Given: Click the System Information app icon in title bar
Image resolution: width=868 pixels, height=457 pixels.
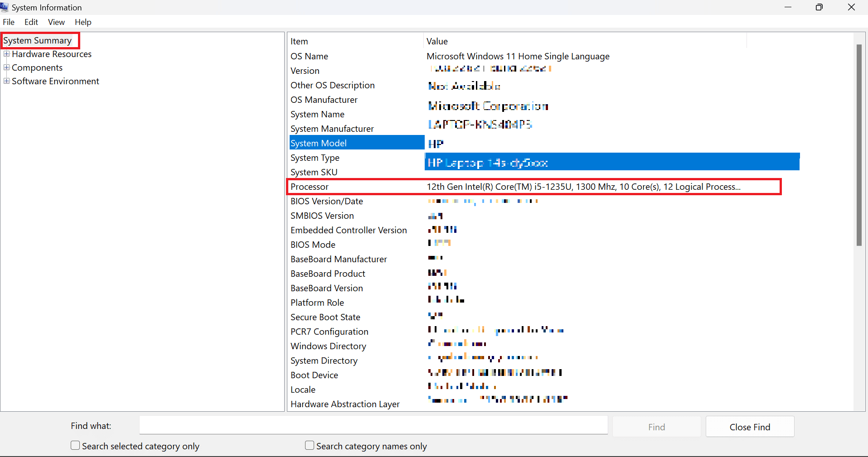Looking at the screenshot, I should (4, 7).
